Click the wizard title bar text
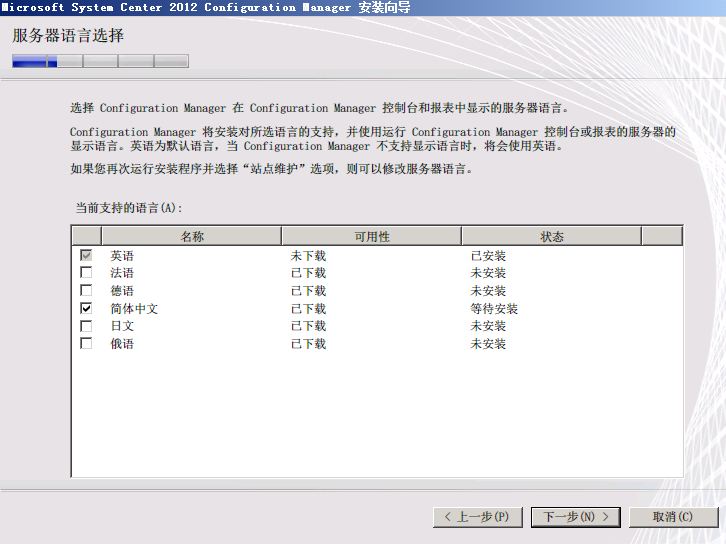 point(206,7)
